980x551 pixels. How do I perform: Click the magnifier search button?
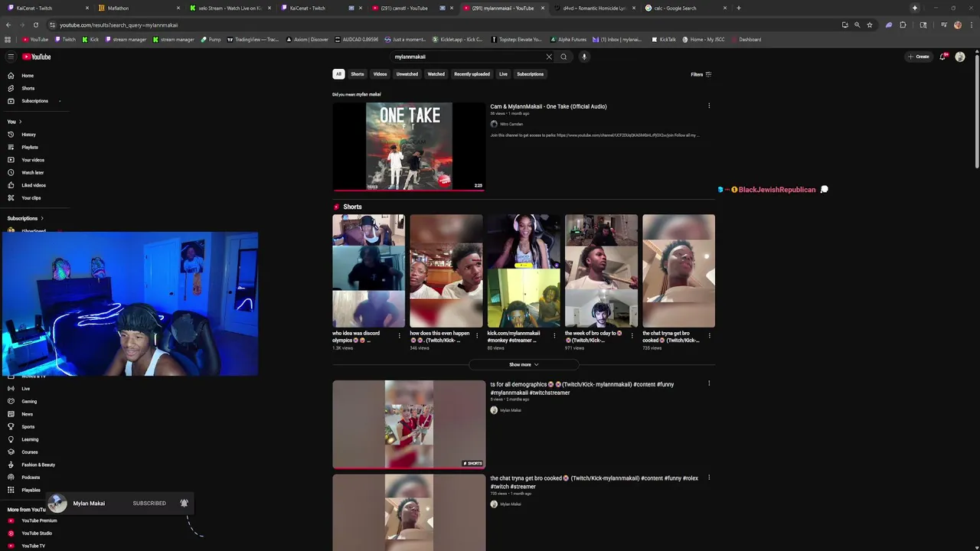click(563, 57)
